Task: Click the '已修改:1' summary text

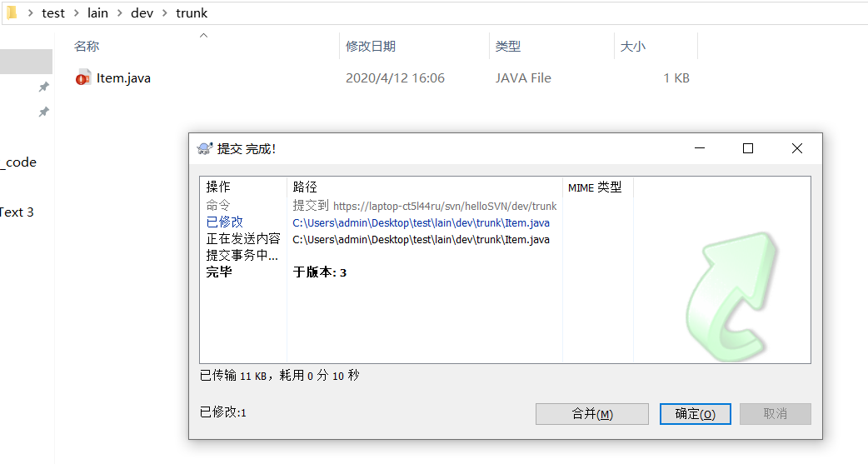Action: click(222, 412)
